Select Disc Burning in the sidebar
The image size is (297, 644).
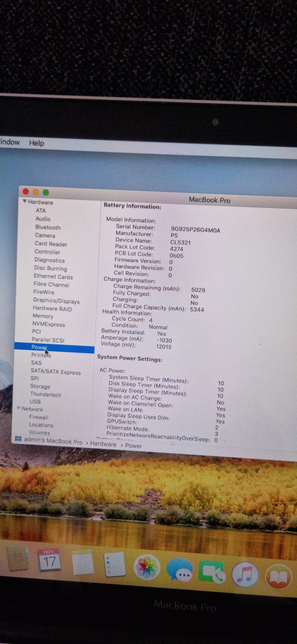pos(50,268)
